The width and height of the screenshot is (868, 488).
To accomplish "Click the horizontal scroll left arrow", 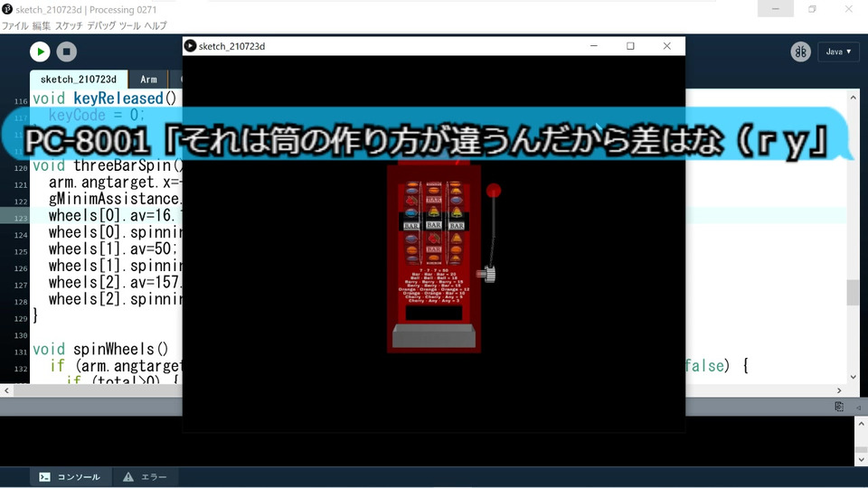I will point(6,390).
